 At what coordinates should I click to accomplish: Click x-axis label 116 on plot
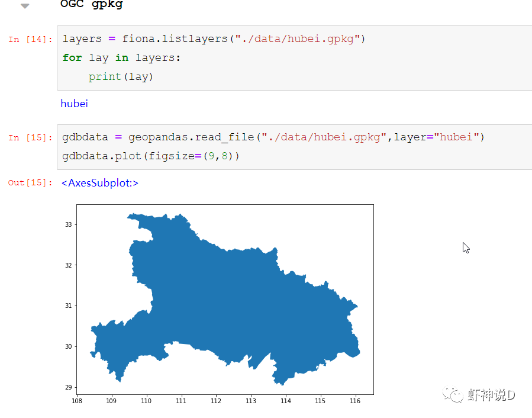point(355,401)
